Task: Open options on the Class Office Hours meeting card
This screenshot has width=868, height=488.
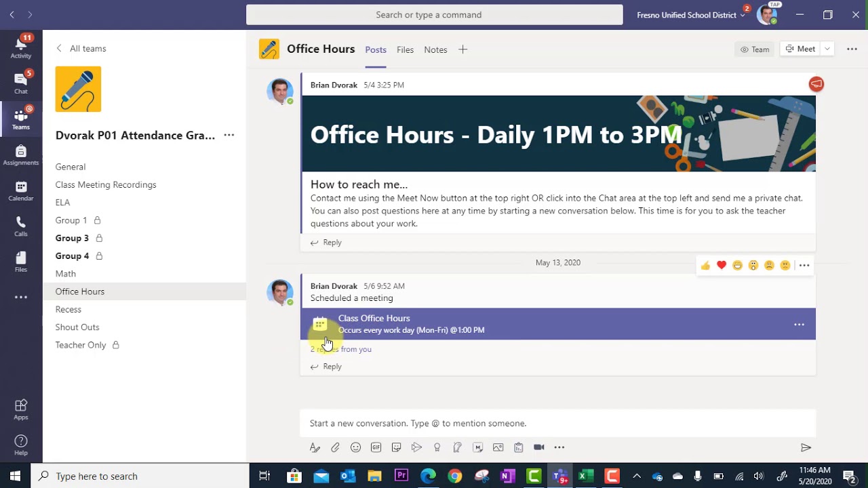Action: (x=799, y=325)
